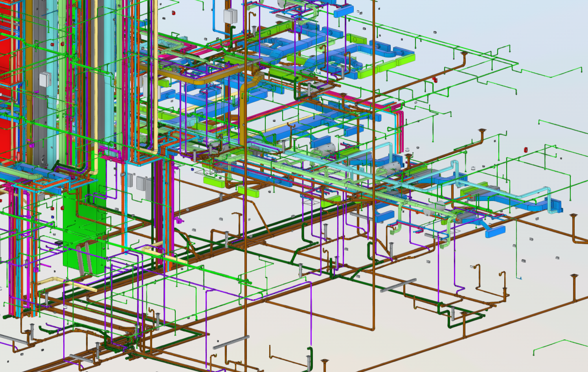Image resolution: width=588 pixels, height=372 pixels.
Task: Click the small black floor box left of green shaft
Action: [58, 243]
